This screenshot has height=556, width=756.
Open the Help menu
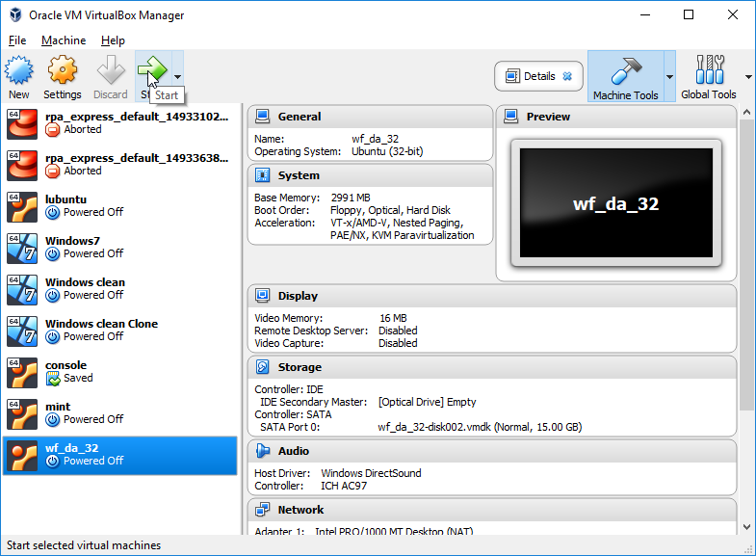[x=113, y=40]
